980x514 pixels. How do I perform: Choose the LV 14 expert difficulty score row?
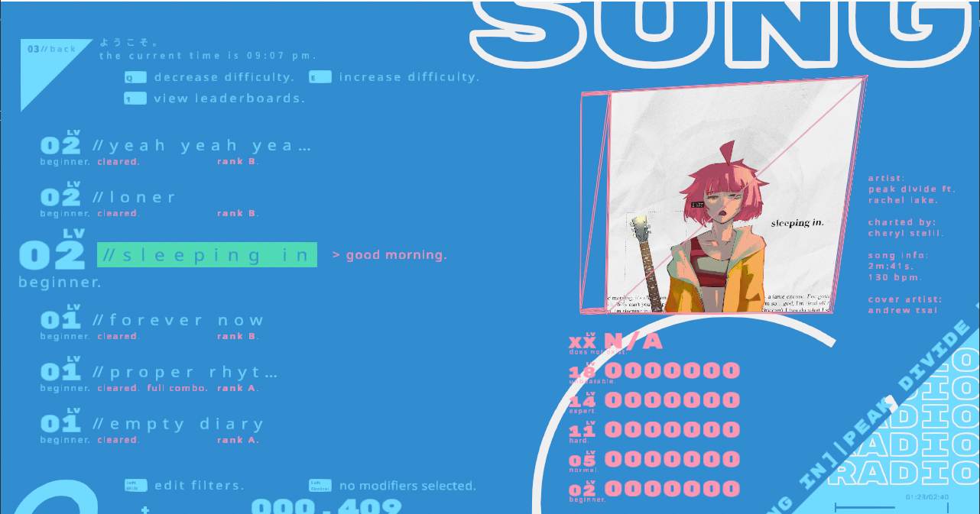click(x=655, y=401)
